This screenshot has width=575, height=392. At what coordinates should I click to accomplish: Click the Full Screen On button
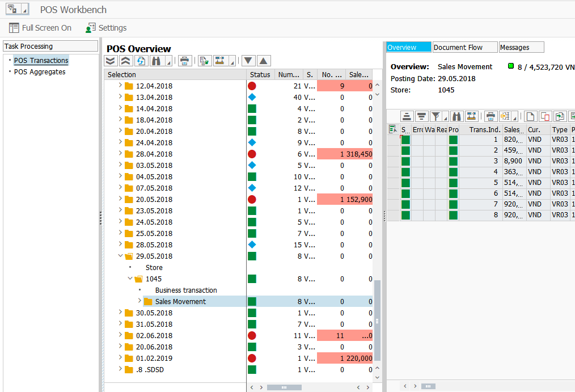pyautogui.click(x=40, y=28)
